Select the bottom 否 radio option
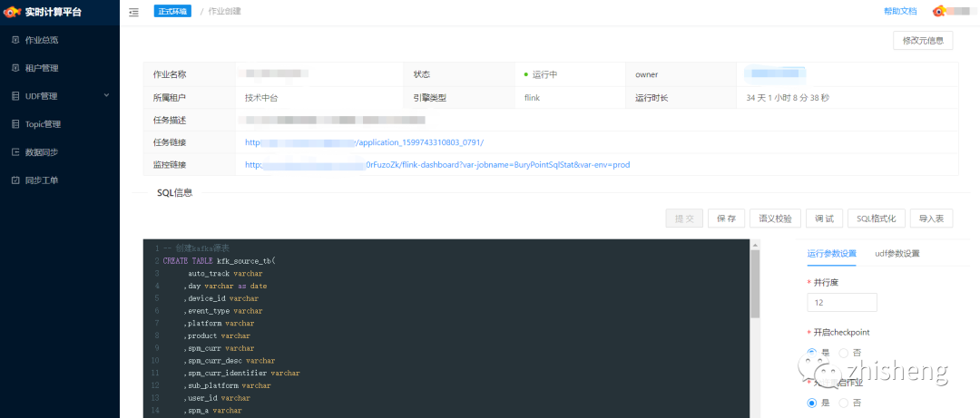Screen dimensions: 980x418 (843, 403)
